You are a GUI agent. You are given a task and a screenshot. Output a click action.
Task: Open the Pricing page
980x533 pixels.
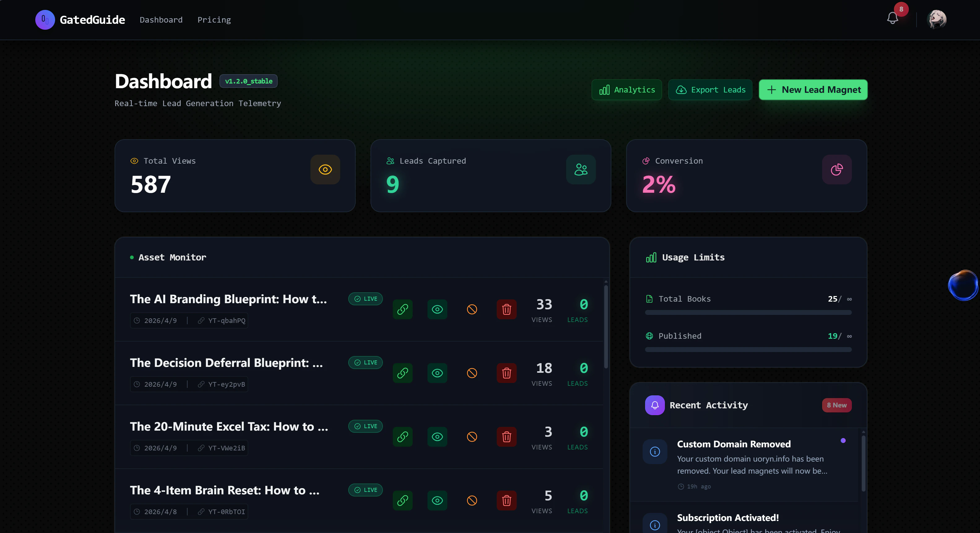214,20
